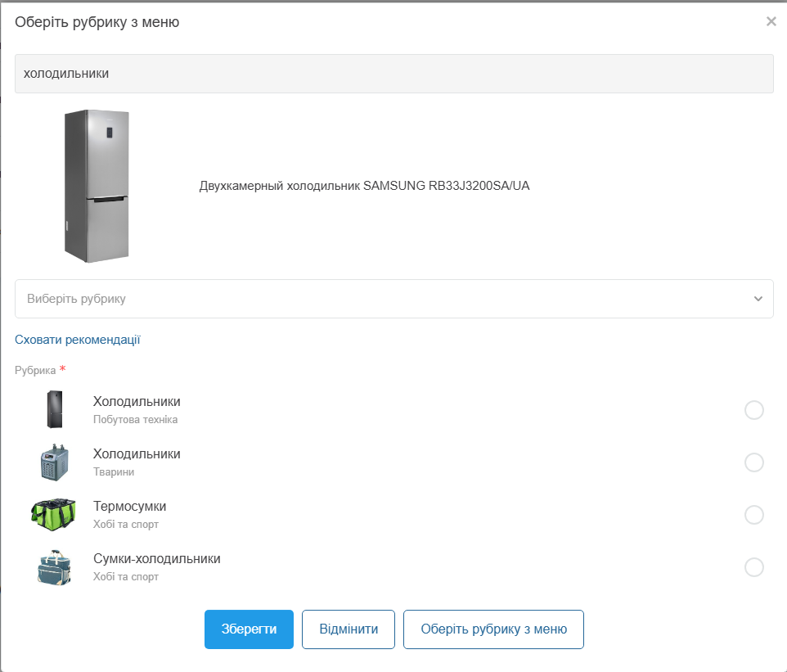Select Холодильники Тварини radio button
Image resolution: width=787 pixels, height=672 pixels.
pyautogui.click(x=754, y=462)
